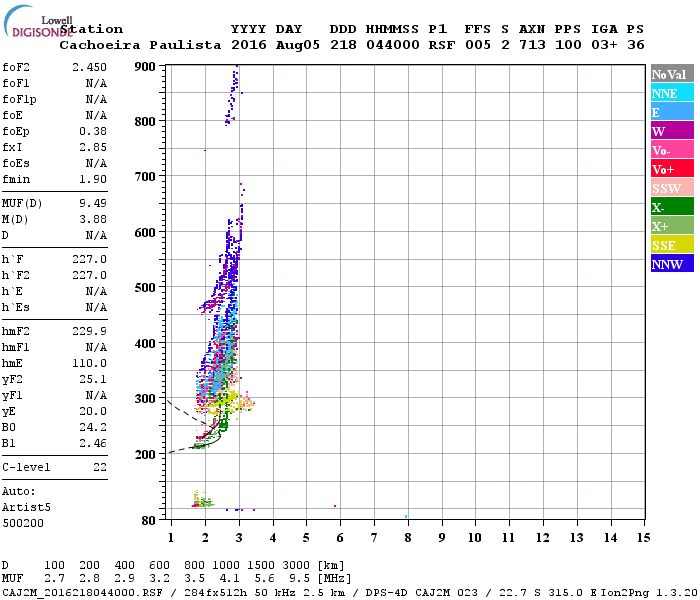700x600 pixels.
Task: Click the year 2016 in header
Action: click(x=249, y=45)
